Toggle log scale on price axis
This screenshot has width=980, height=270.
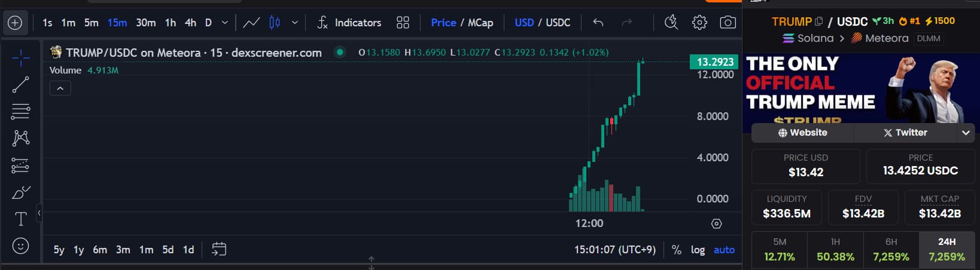click(698, 250)
